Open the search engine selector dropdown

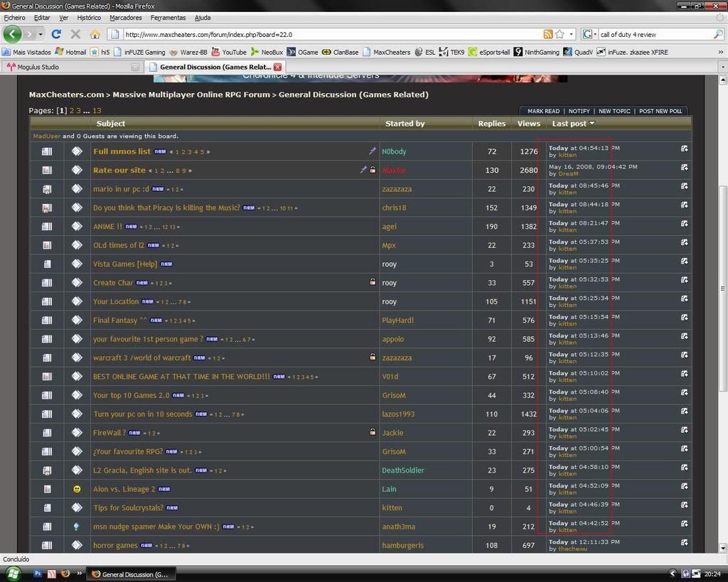589,34
